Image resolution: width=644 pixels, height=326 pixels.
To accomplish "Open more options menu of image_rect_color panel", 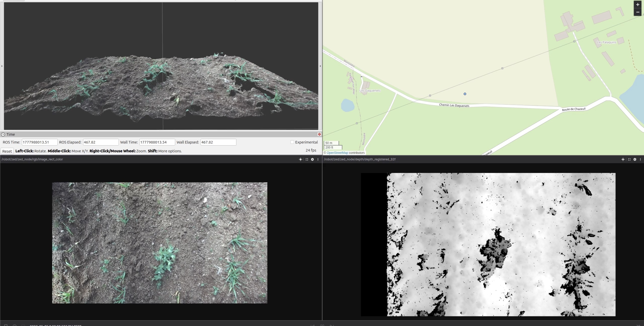I will tap(318, 159).
